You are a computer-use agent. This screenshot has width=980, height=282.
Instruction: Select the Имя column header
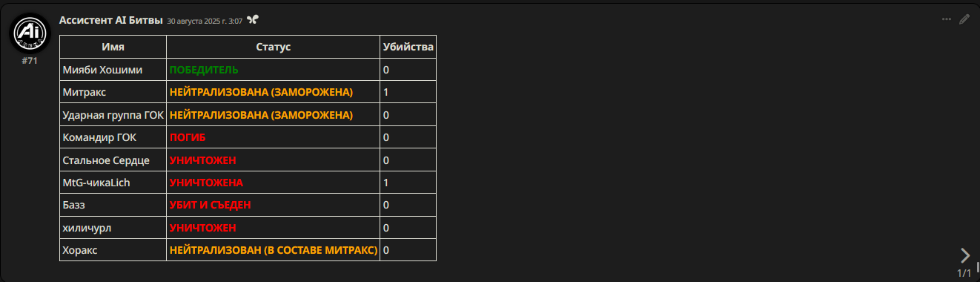tap(113, 47)
